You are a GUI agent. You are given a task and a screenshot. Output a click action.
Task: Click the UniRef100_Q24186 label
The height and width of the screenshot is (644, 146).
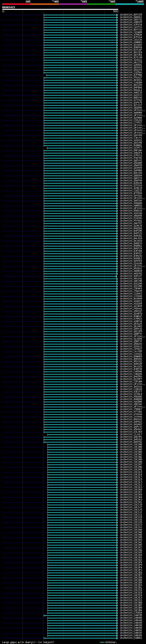131,263
